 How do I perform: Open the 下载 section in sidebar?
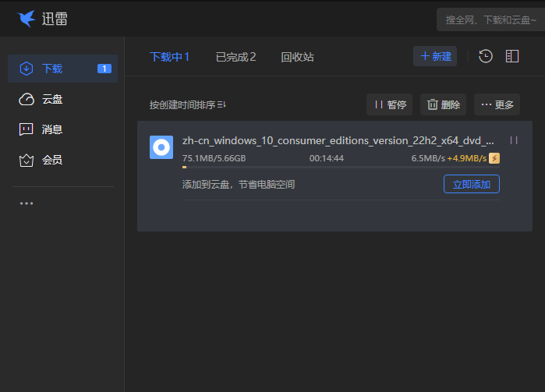[62, 69]
